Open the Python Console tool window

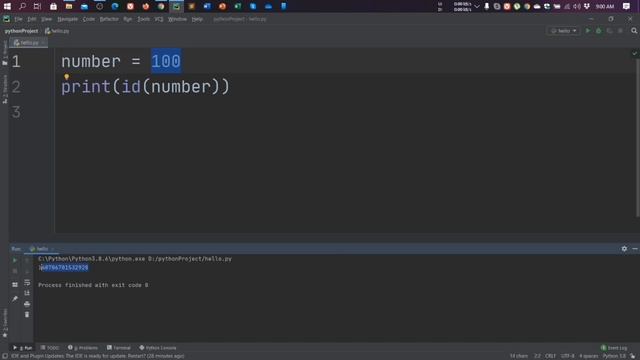[x=158, y=348]
